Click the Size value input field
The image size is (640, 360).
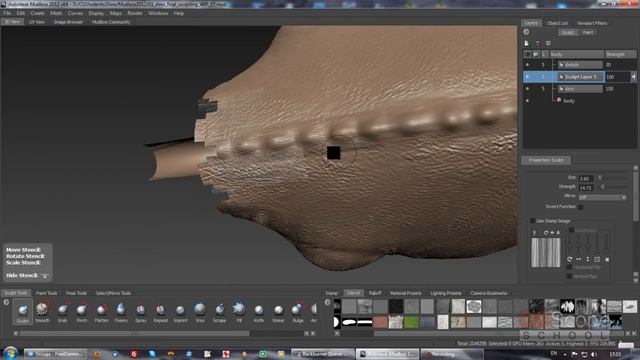tap(586, 178)
